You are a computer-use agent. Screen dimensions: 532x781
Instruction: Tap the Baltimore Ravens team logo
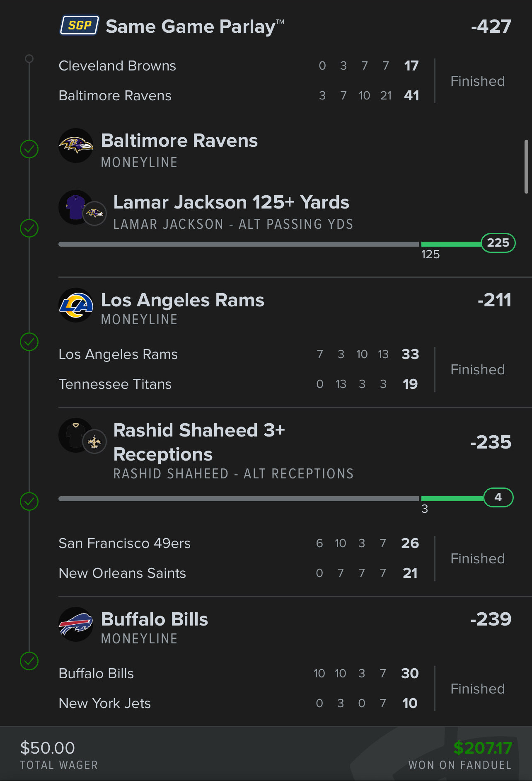(x=76, y=146)
